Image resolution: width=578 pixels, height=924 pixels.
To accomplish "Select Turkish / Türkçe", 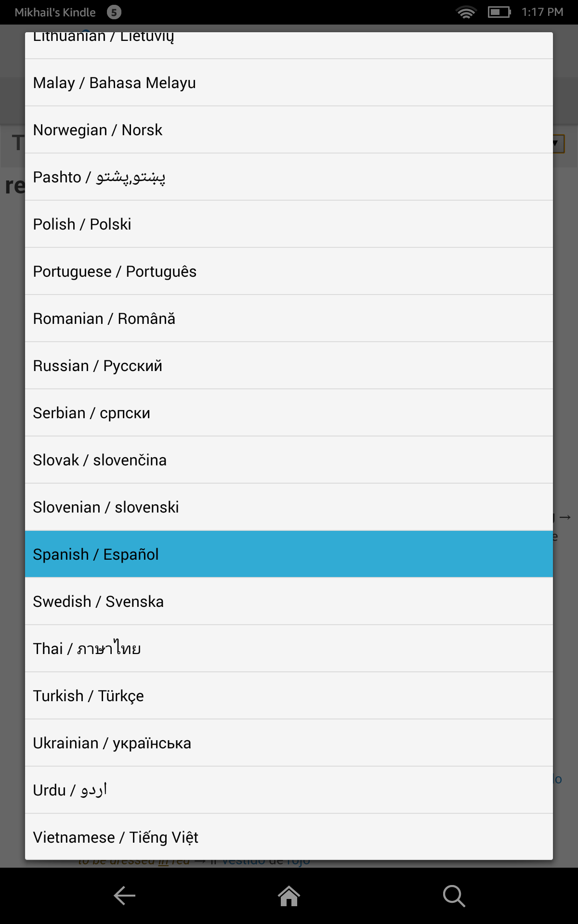I will click(289, 695).
